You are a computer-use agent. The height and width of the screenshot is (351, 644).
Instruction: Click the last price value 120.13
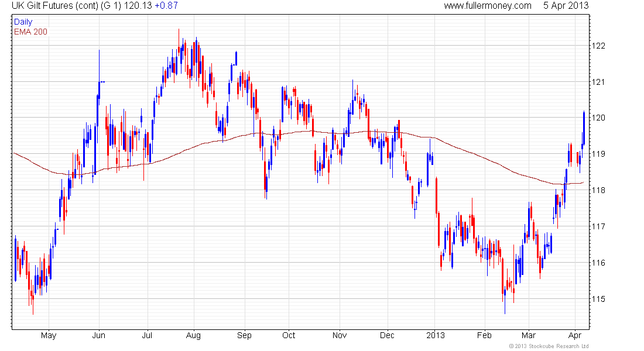click(138, 6)
